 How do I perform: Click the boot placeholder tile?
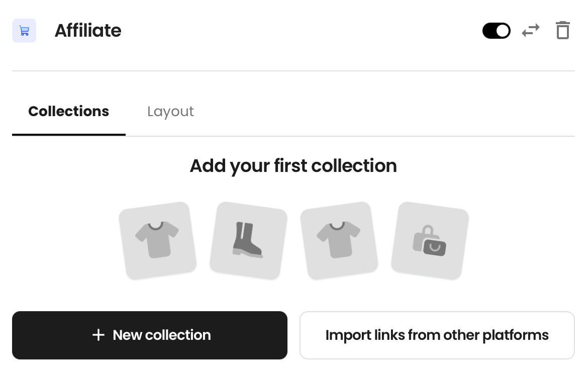click(248, 240)
